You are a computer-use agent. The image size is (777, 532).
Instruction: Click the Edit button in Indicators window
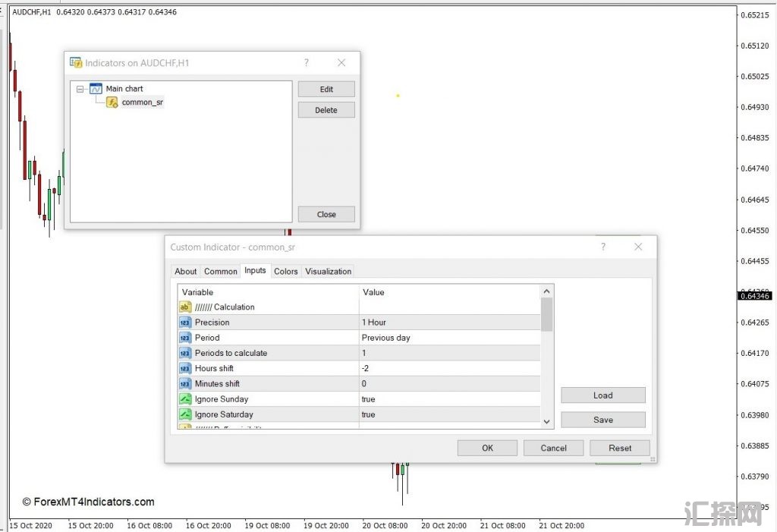pos(326,89)
